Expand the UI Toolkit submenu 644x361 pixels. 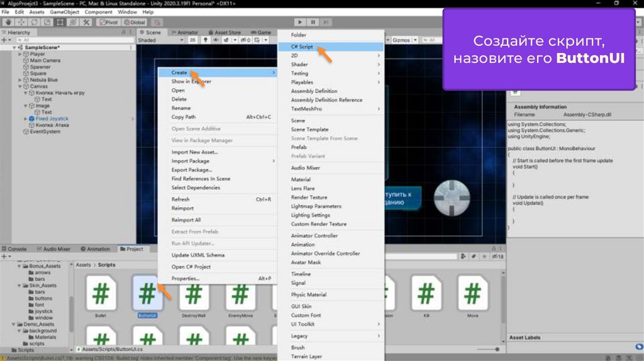point(331,324)
